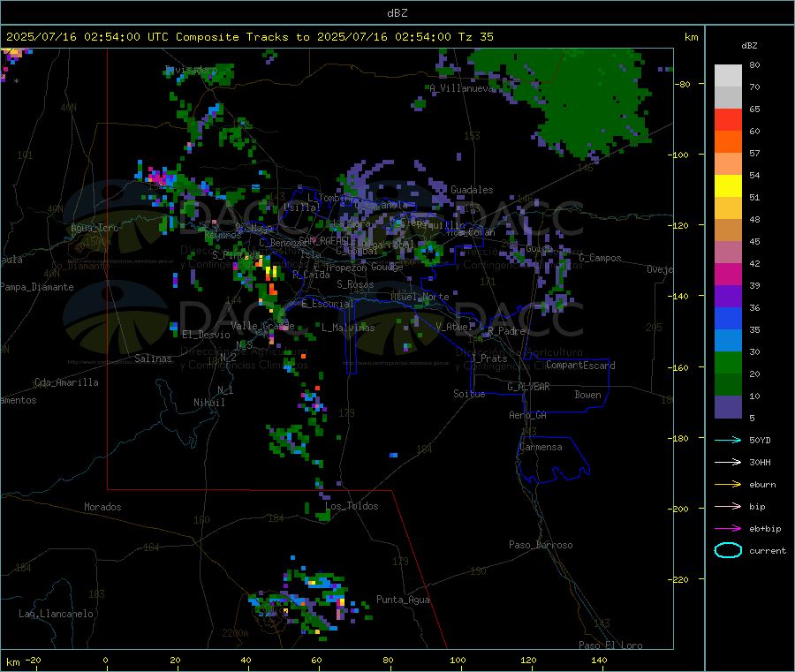The image size is (795, 672).
Task: Click the Cda_Amarilla label
Action: 66,382
